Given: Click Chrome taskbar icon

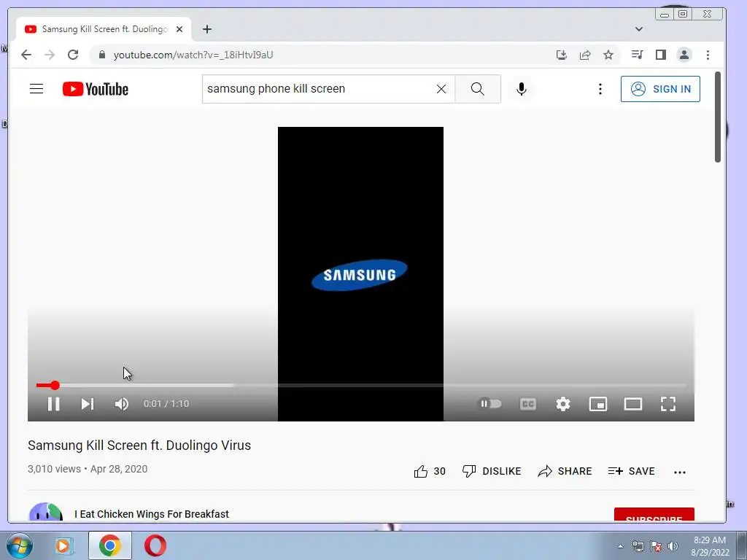Looking at the screenshot, I should 110,545.
